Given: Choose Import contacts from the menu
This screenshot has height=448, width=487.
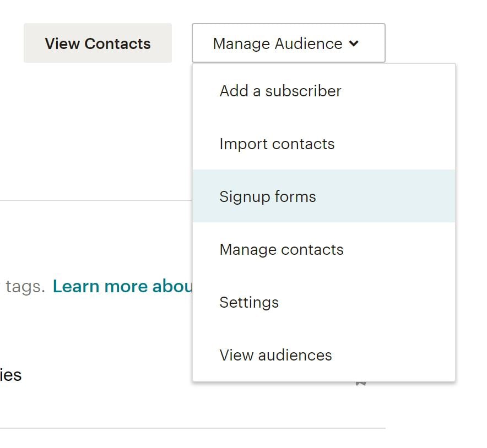Looking at the screenshot, I should (x=277, y=144).
